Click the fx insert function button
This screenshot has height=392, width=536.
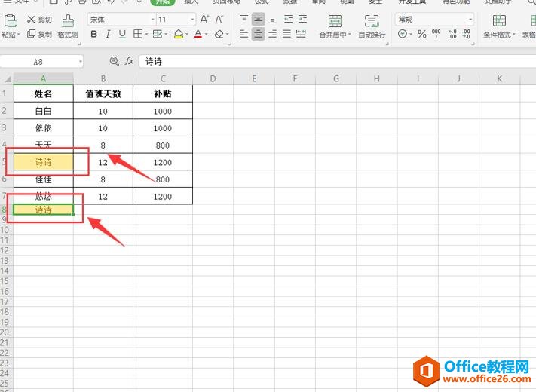[129, 61]
